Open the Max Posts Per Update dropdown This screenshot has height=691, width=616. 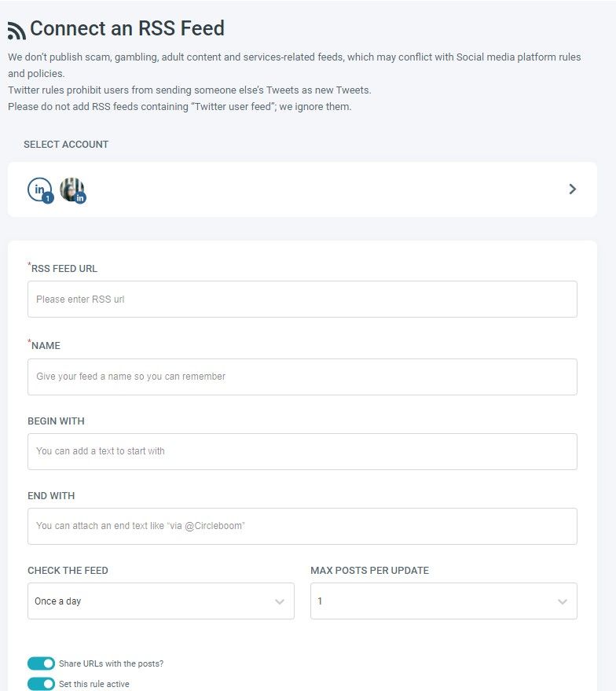tap(443, 601)
